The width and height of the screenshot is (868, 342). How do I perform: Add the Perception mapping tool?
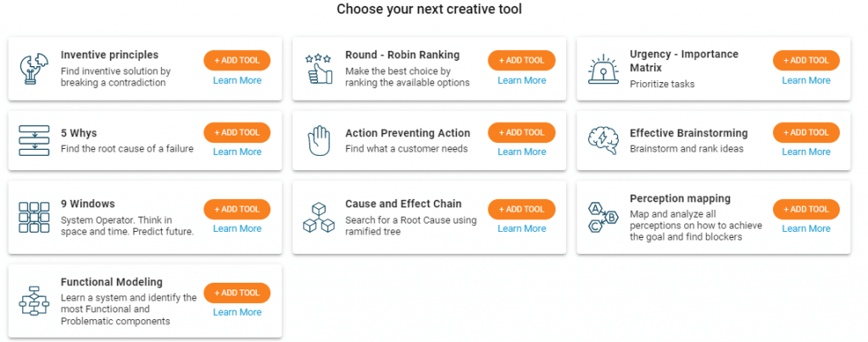point(806,209)
